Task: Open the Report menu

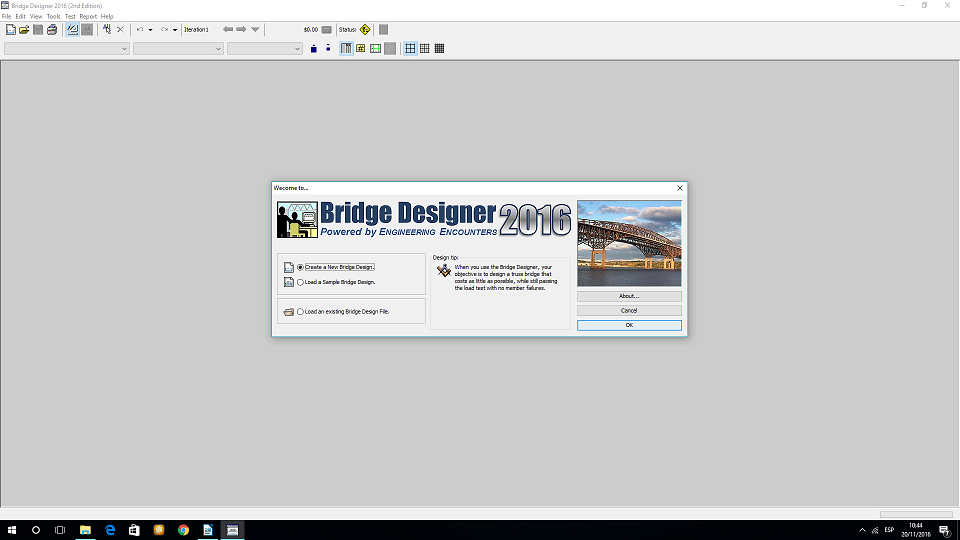Action: [88, 17]
